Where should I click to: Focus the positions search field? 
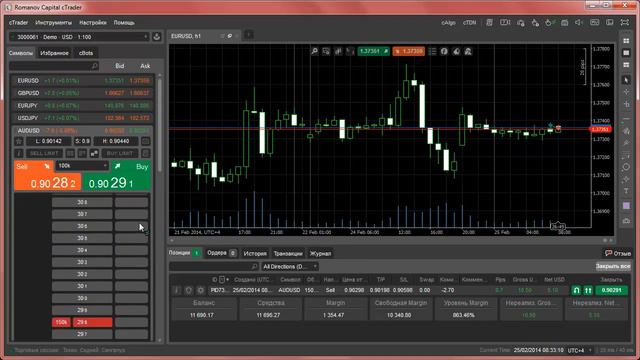click(214, 267)
